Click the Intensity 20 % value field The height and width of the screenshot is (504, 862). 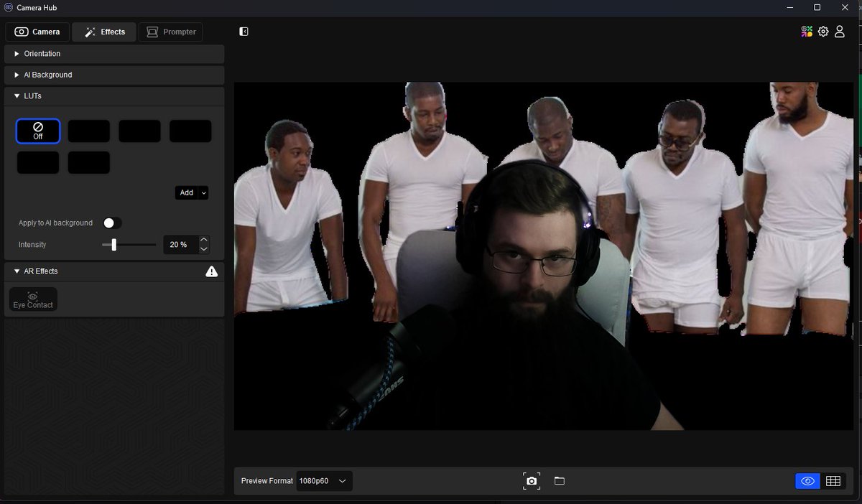pos(179,245)
